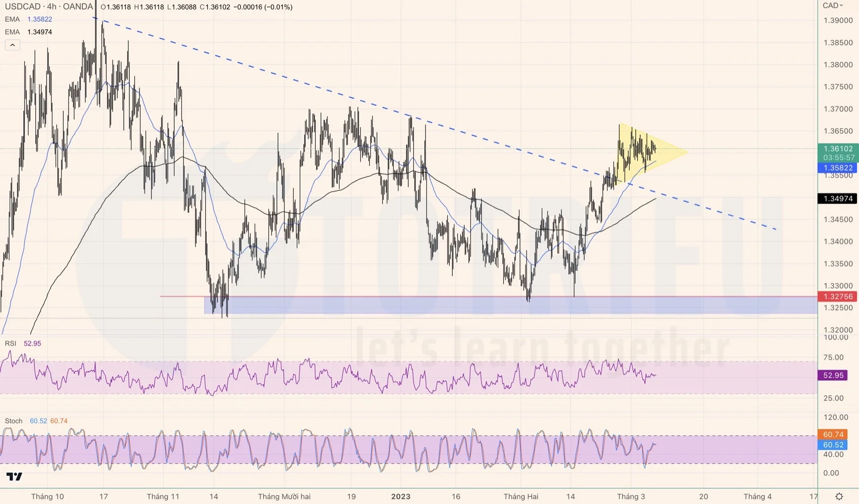Click the RSI 75.00 scale label

click(833, 358)
